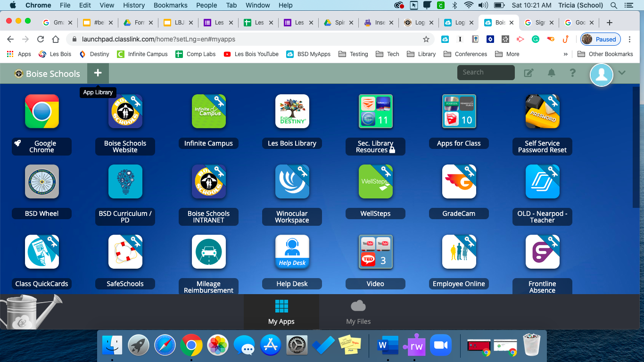
Task: Open the Window menu
Action: tap(257, 5)
